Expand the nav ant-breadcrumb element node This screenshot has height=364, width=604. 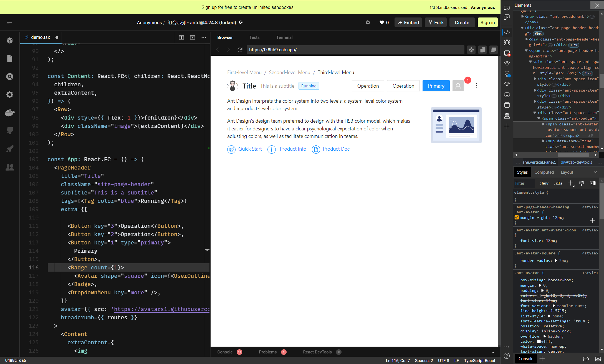click(522, 17)
